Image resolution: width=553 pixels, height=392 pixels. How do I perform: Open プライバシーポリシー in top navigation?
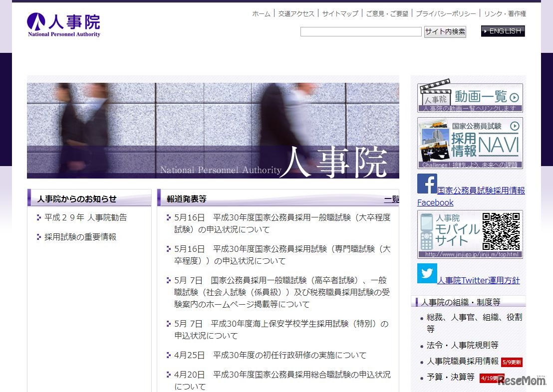tap(446, 14)
